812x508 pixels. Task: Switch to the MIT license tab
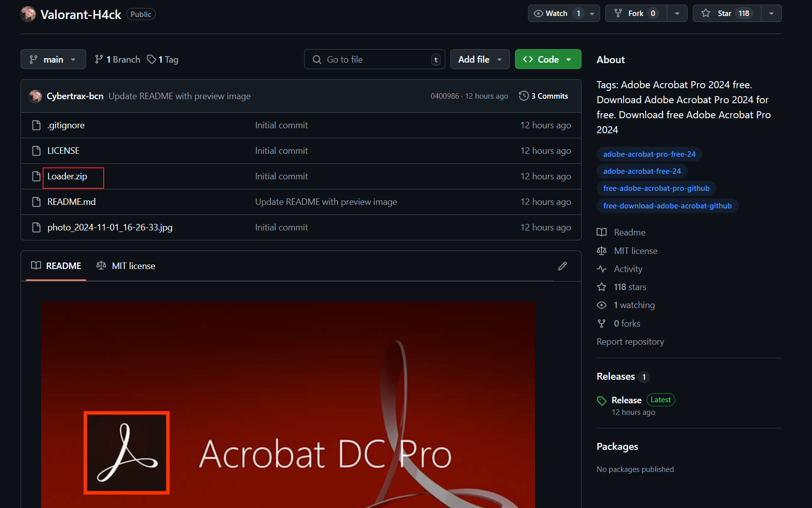pyautogui.click(x=126, y=266)
